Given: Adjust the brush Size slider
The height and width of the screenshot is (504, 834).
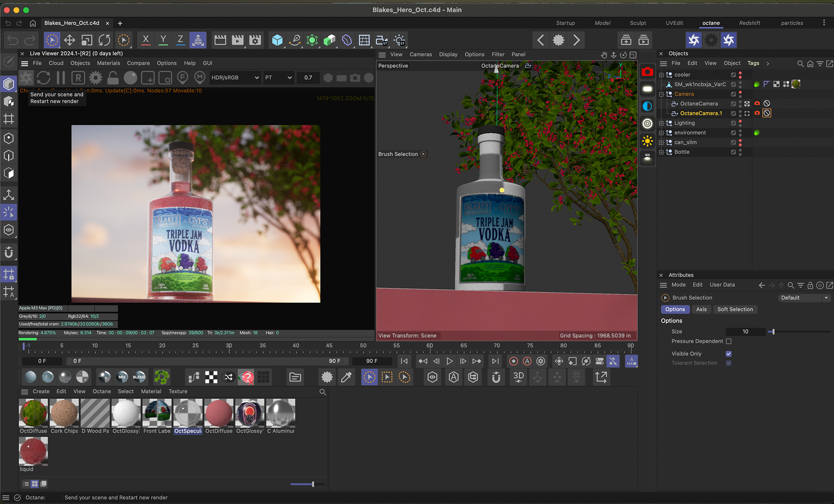Looking at the screenshot, I should [773, 332].
